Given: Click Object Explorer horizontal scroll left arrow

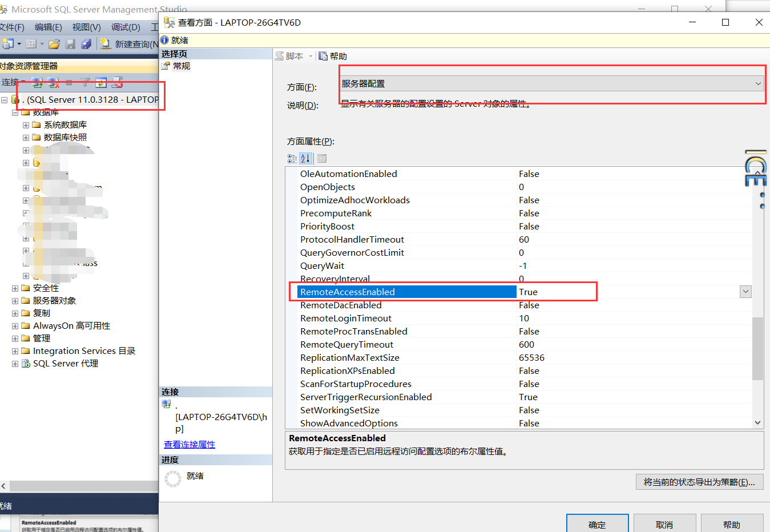Looking at the screenshot, I should coord(4,486).
